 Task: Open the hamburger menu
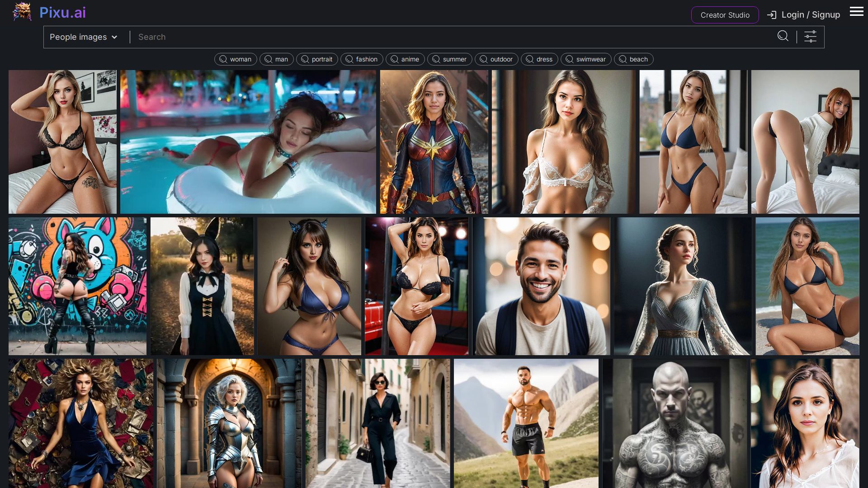pyautogui.click(x=856, y=12)
